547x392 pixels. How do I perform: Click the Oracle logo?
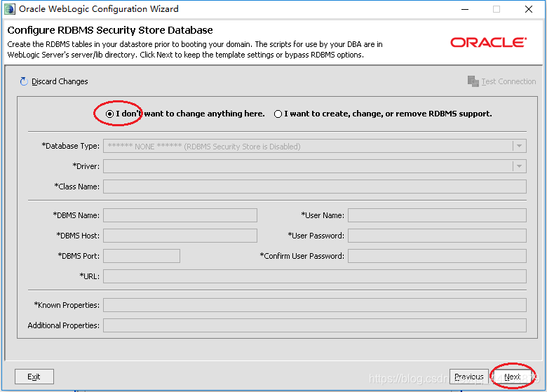point(488,42)
